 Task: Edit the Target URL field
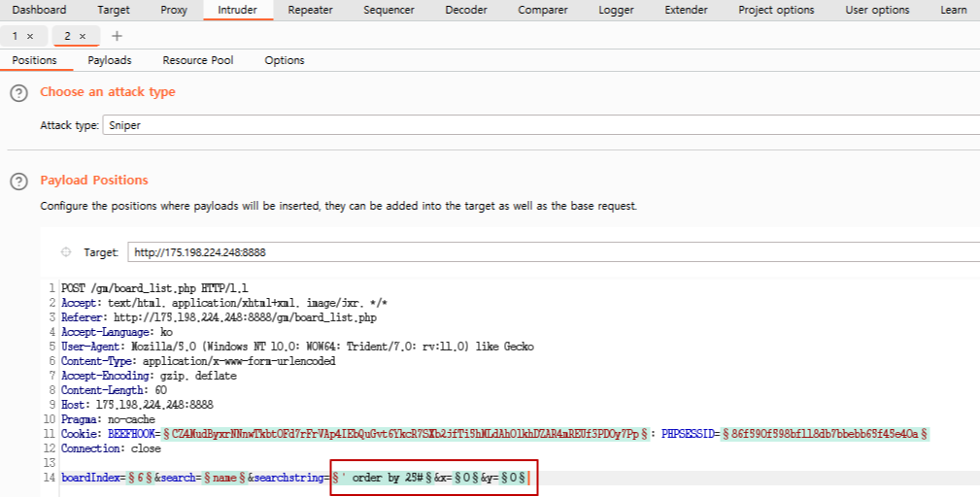pos(554,252)
